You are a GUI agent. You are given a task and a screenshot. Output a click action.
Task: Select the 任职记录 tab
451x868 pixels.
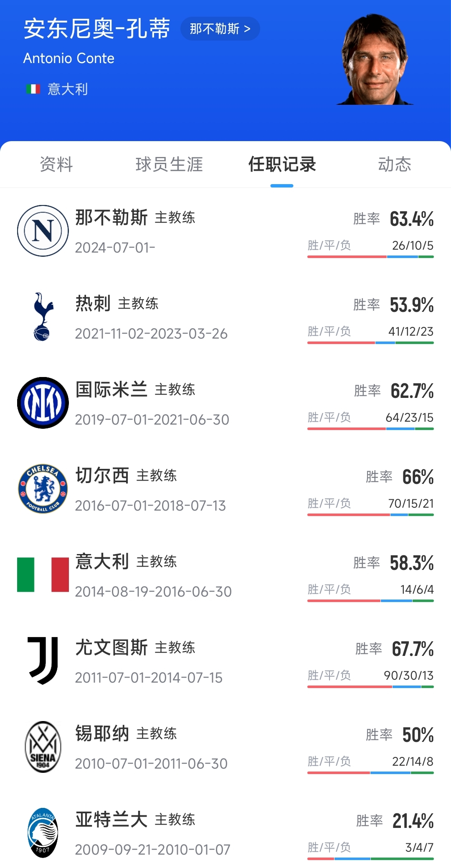pyautogui.click(x=282, y=164)
